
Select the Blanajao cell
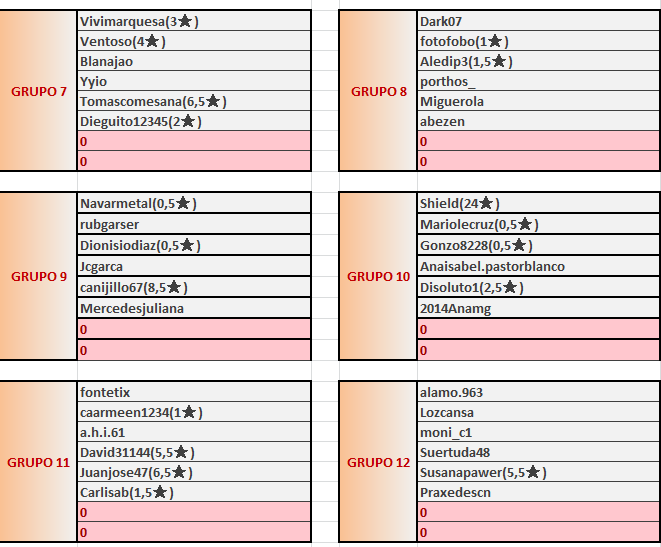(194, 61)
